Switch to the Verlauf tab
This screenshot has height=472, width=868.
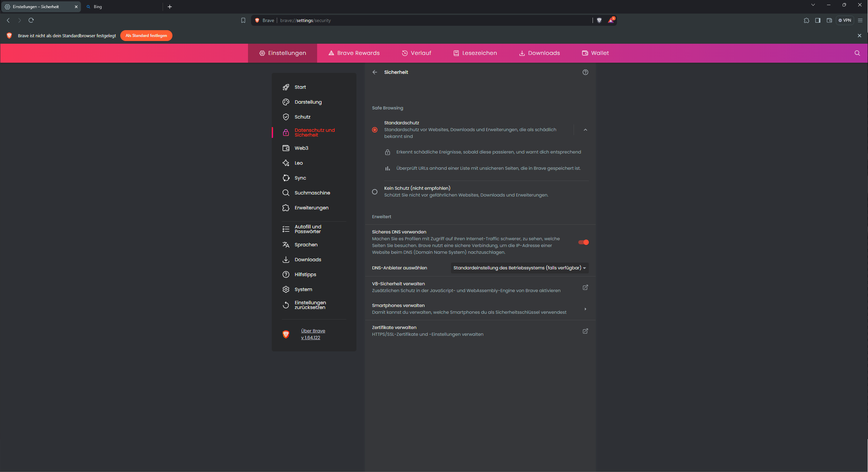pos(416,53)
